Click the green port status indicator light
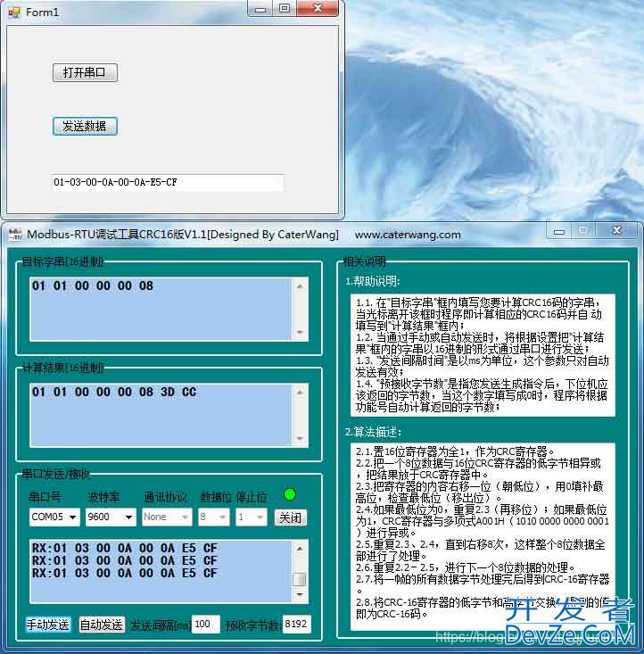Screen dimensions: 644x654 pos(290,494)
